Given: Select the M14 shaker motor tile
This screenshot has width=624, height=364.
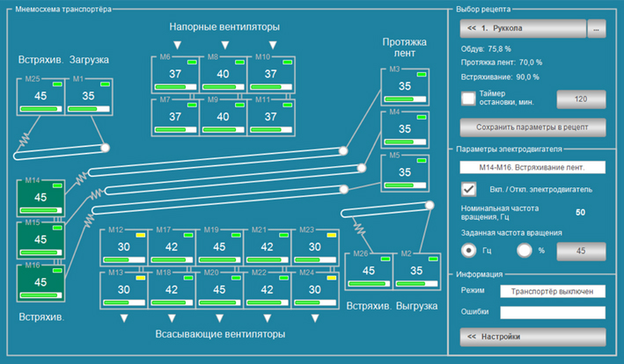Looking at the screenshot, I should [40, 198].
